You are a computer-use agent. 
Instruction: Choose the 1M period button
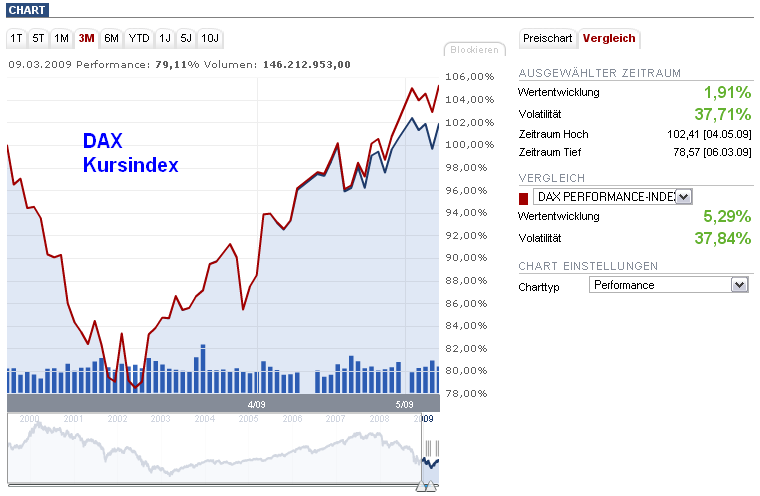61,38
